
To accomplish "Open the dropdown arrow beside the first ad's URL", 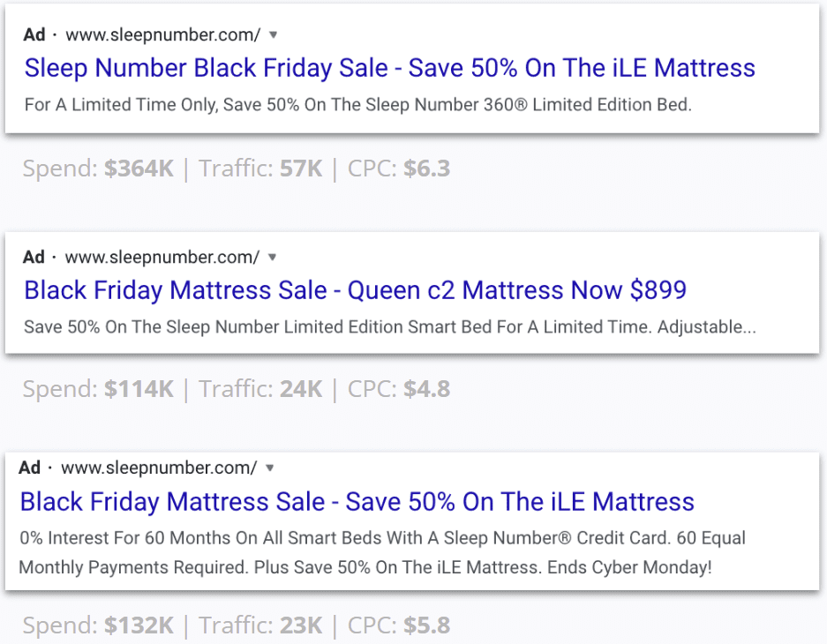I will 274,35.
